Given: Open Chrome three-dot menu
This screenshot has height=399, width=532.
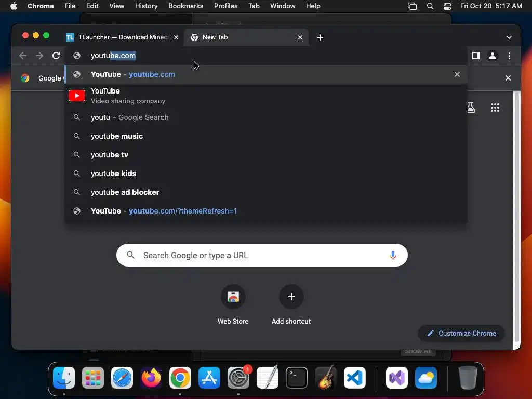Looking at the screenshot, I should point(509,56).
